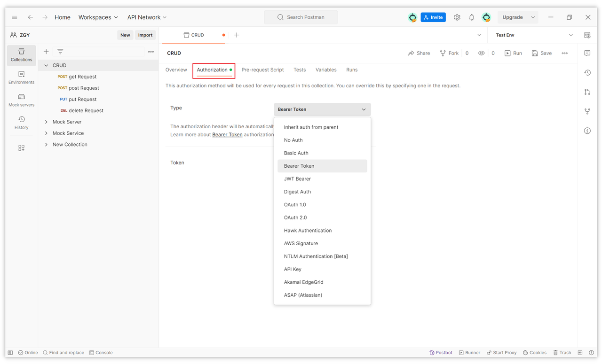Open the Upgrade dropdown arrow
This screenshot has width=602, height=364.
coord(533,17)
